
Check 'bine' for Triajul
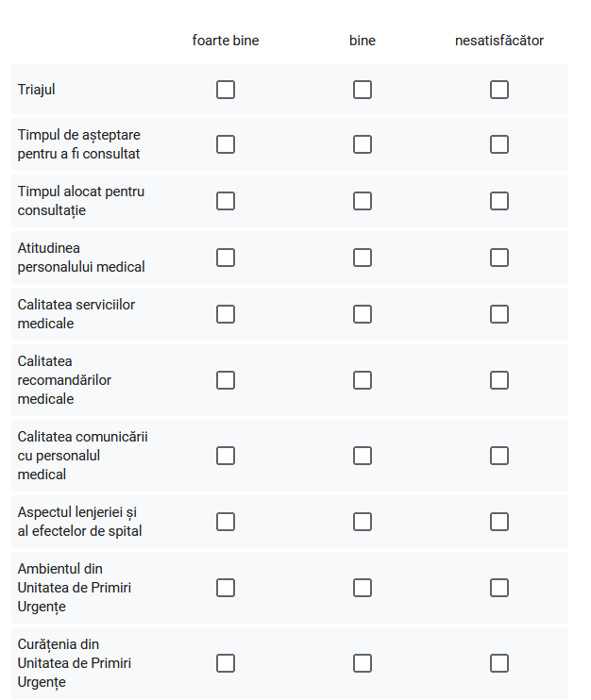coord(363,90)
